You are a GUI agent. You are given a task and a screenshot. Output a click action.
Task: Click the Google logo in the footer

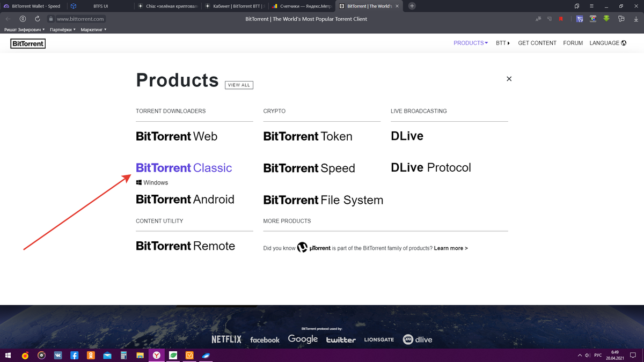(x=303, y=339)
